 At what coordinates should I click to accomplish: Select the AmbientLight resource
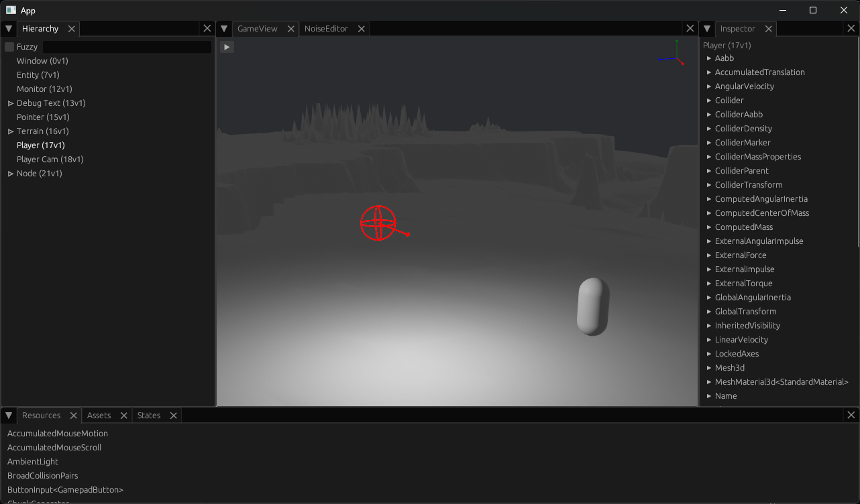(33, 462)
